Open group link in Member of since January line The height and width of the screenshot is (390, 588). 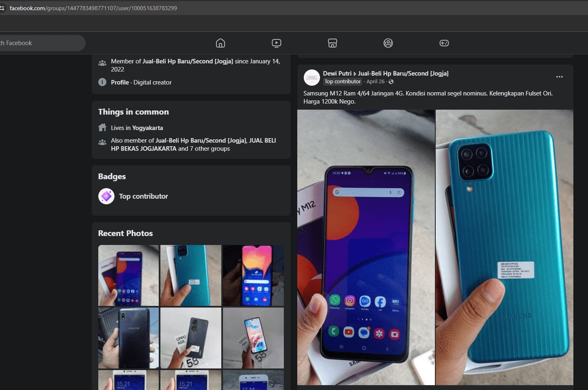point(188,61)
